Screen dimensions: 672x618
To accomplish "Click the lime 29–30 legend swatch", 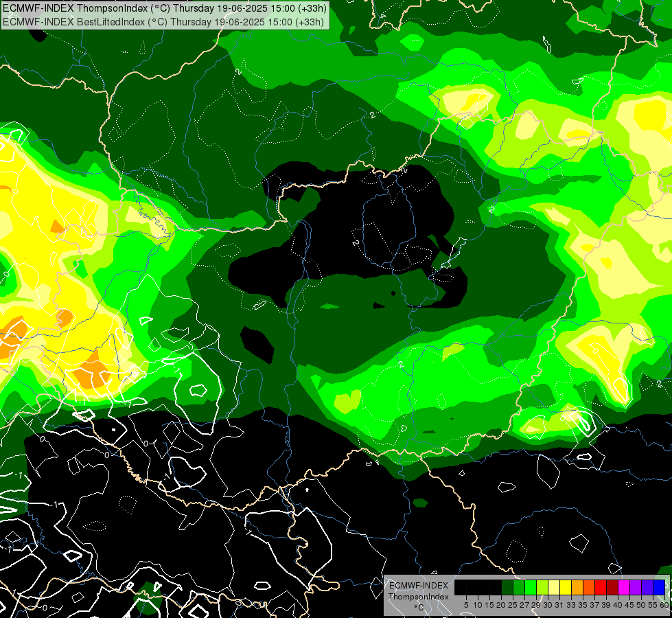I will pos(542,587).
